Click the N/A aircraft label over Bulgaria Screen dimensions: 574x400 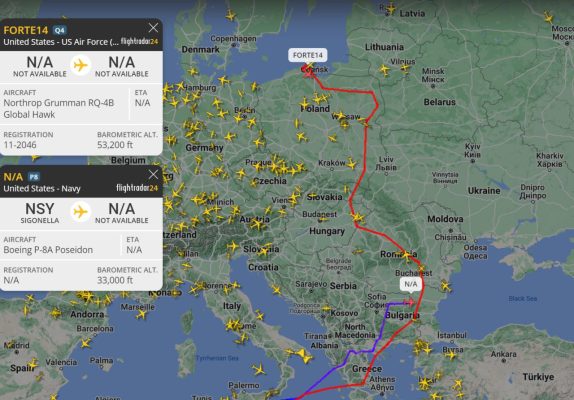(410, 284)
